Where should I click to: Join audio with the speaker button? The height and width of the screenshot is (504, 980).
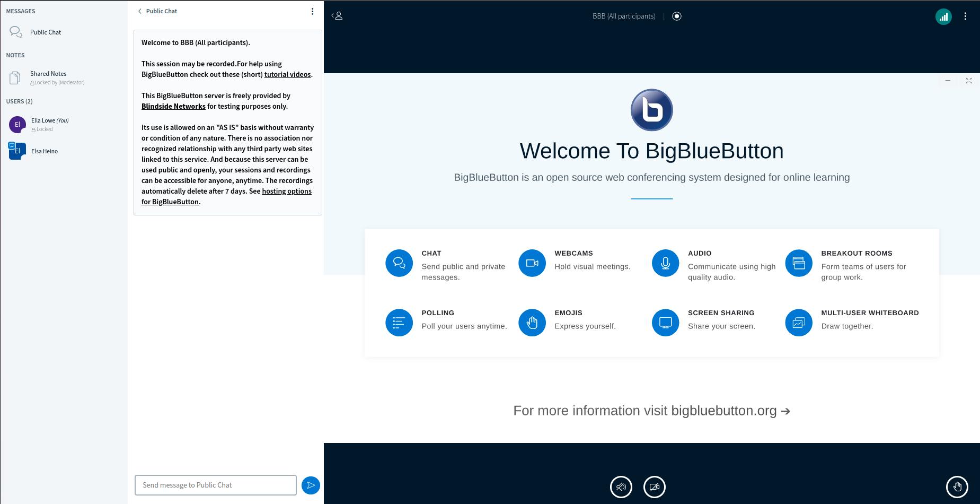(621, 487)
